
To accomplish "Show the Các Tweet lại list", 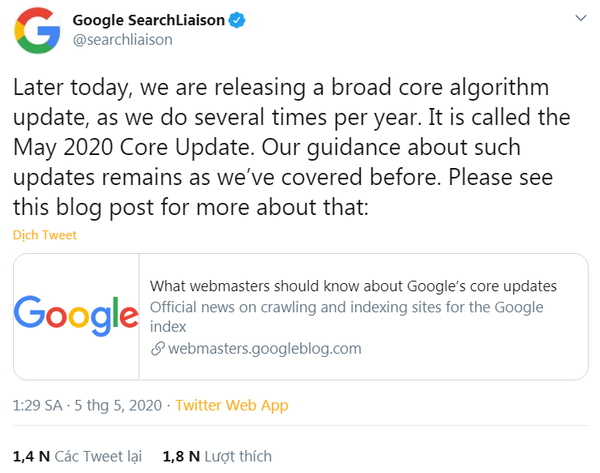I will (98, 456).
